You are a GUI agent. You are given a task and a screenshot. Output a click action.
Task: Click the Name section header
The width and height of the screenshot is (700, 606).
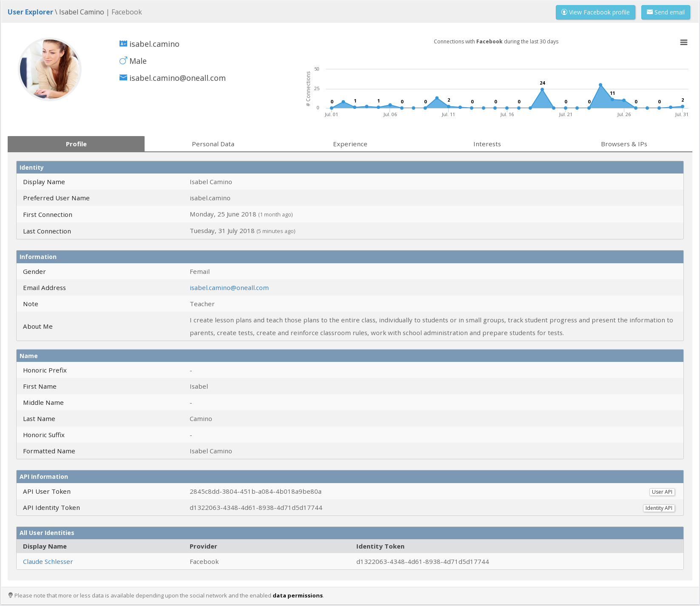pyautogui.click(x=350, y=356)
